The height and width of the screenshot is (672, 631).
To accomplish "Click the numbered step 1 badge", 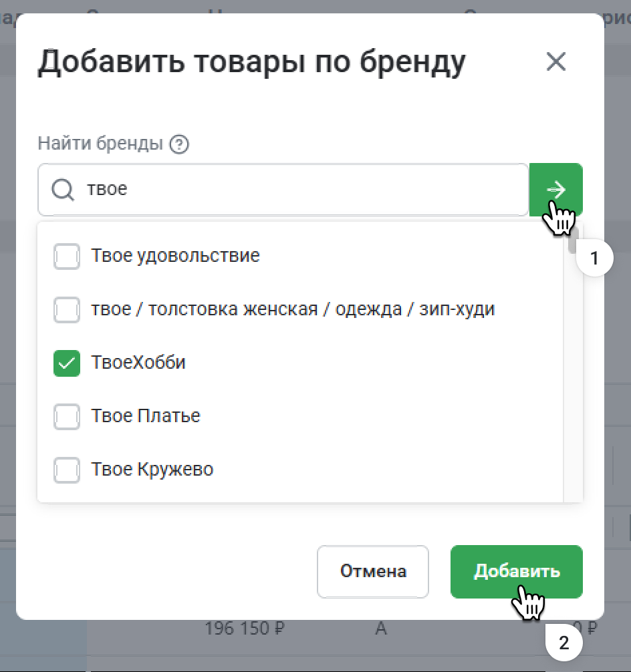I will click(595, 257).
